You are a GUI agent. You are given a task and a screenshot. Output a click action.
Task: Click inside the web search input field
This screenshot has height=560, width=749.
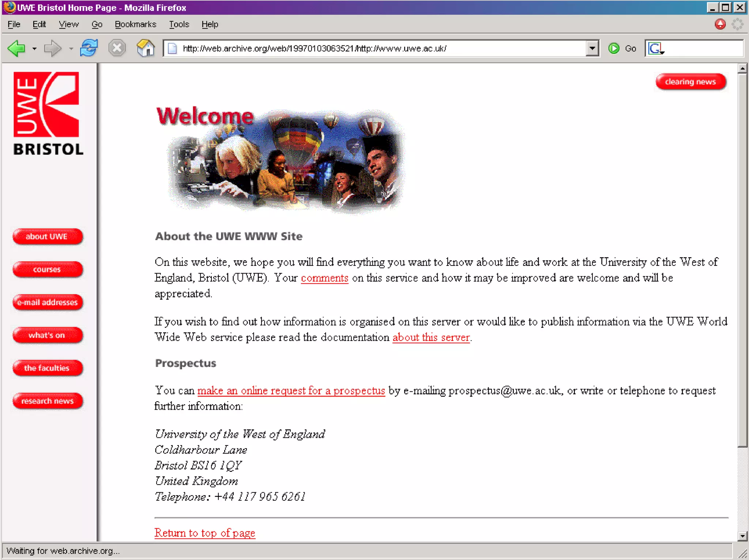pyautogui.click(x=702, y=48)
